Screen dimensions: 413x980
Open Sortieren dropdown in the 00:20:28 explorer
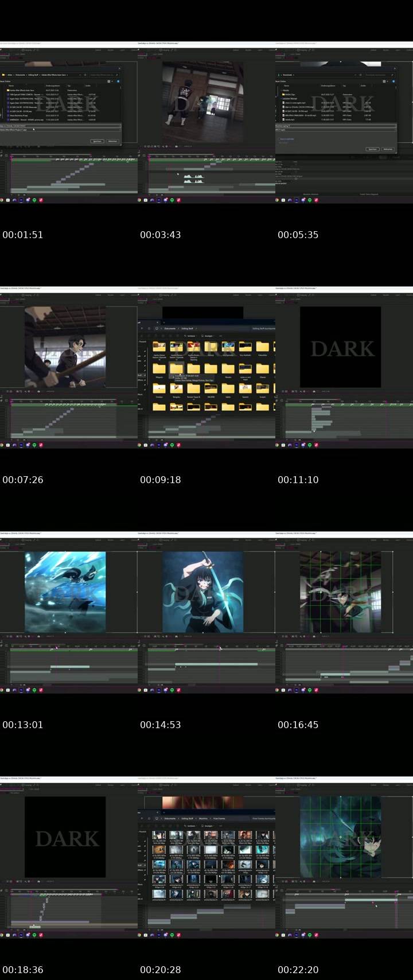pyautogui.click(x=190, y=826)
